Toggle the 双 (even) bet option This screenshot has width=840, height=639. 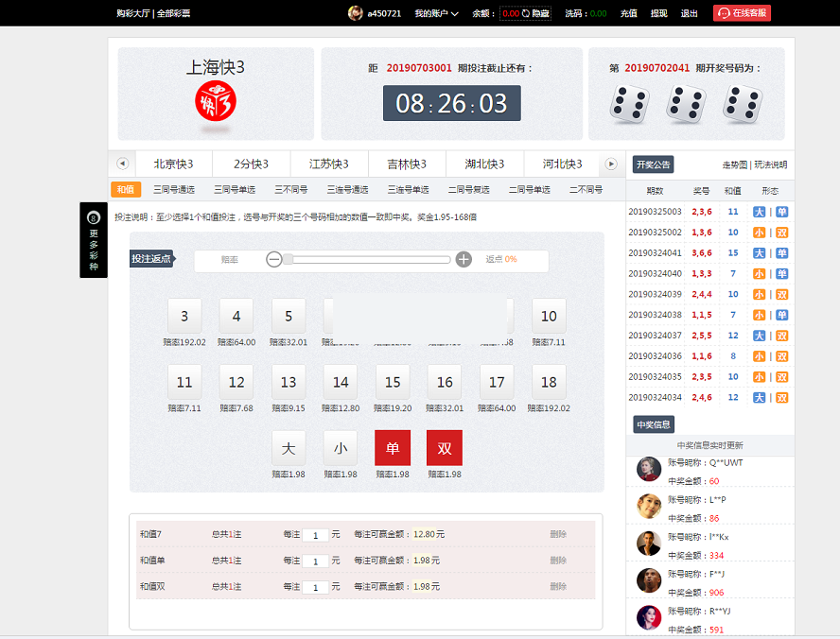pyautogui.click(x=445, y=448)
